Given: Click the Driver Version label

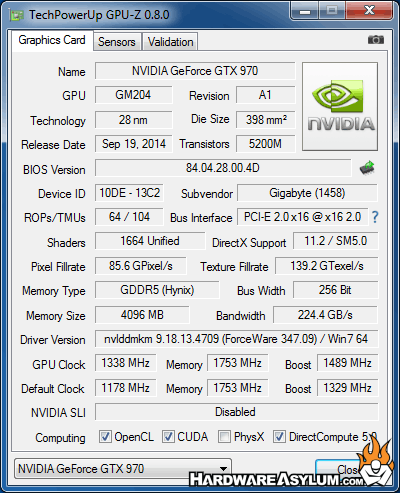Looking at the screenshot, I should (53, 340).
